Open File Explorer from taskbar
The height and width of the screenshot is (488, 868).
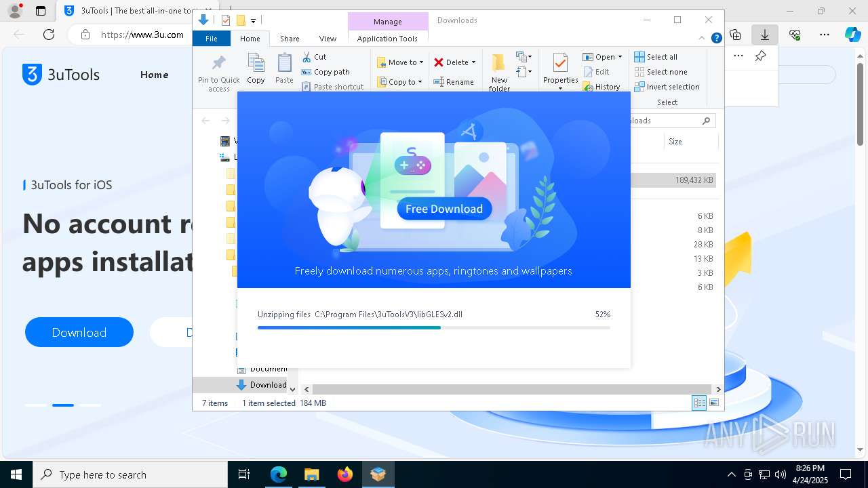click(x=311, y=474)
